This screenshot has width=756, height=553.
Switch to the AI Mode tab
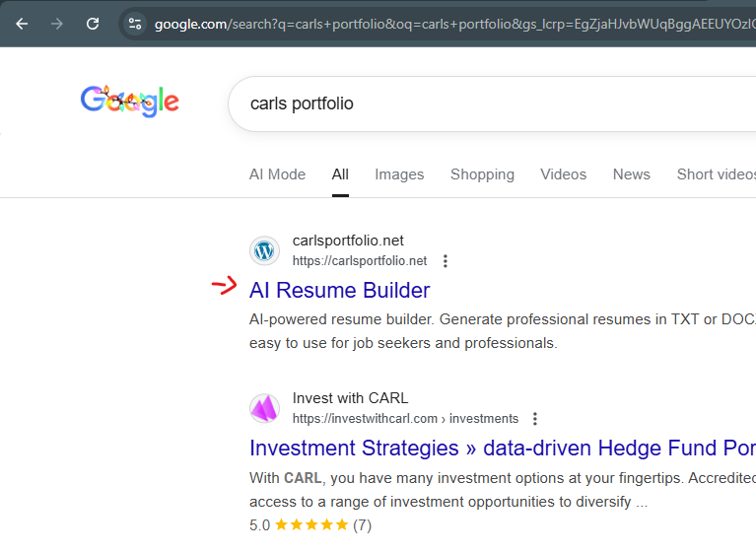[277, 174]
